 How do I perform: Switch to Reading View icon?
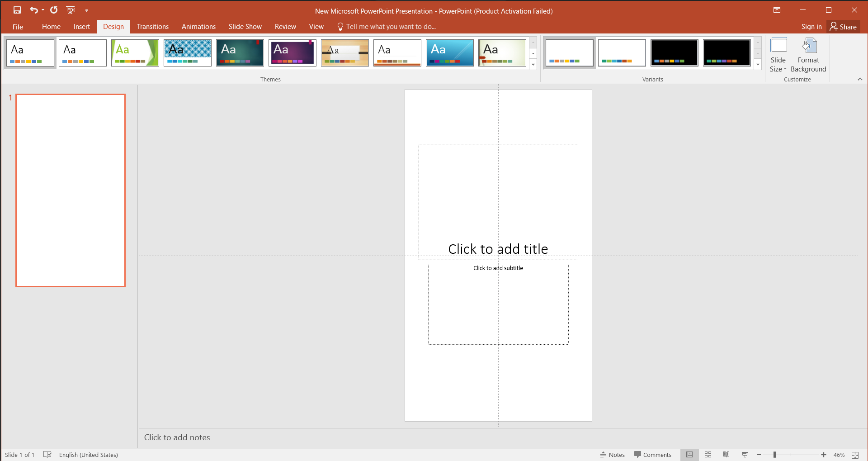pos(726,455)
